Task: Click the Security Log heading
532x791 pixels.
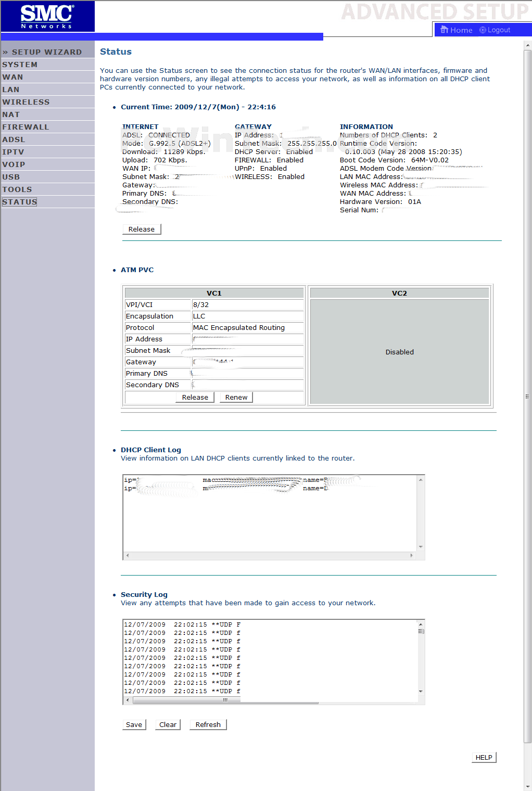Action: pos(144,594)
